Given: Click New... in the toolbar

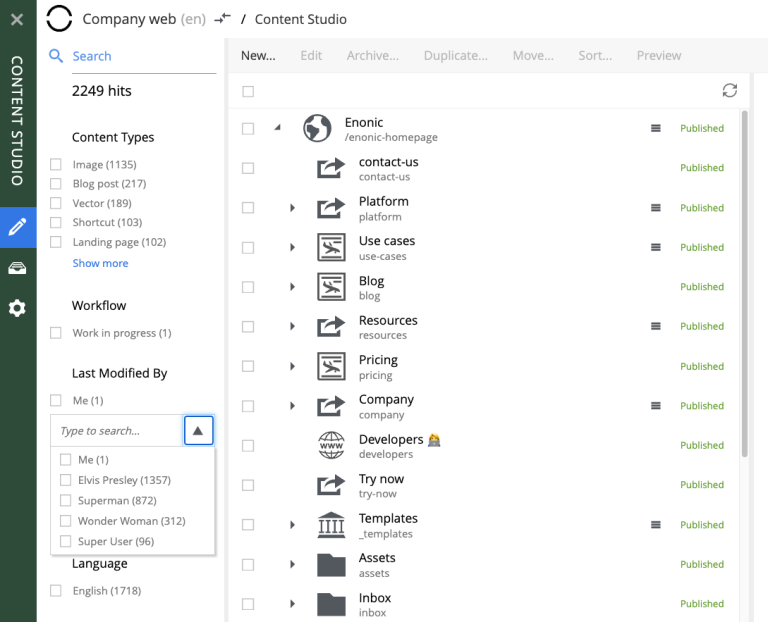Looking at the screenshot, I should tap(258, 56).
